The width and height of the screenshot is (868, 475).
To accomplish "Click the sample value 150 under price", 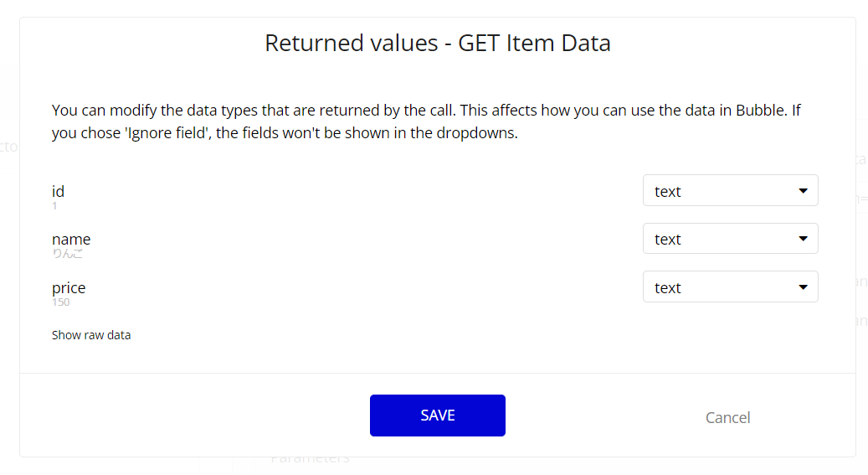I will 60,302.
